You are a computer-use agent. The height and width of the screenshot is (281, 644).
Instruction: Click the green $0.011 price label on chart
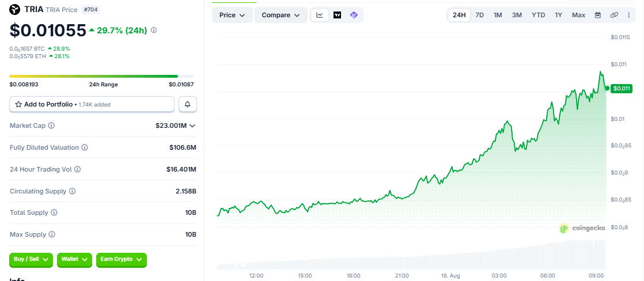(x=621, y=88)
